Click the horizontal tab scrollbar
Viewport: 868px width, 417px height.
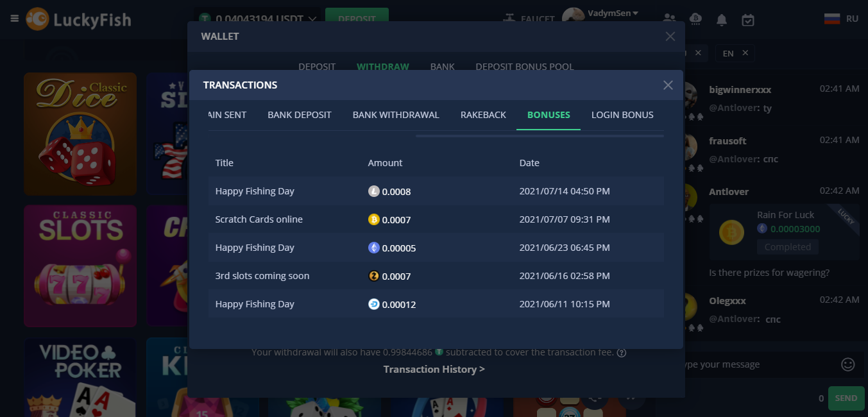[x=540, y=136]
